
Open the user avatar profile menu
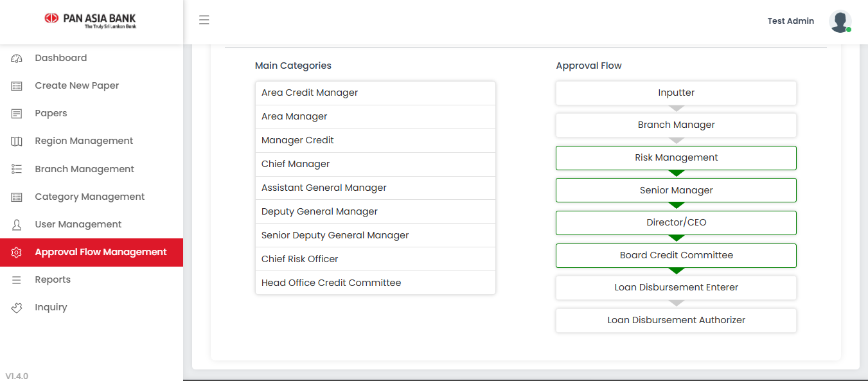(840, 21)
